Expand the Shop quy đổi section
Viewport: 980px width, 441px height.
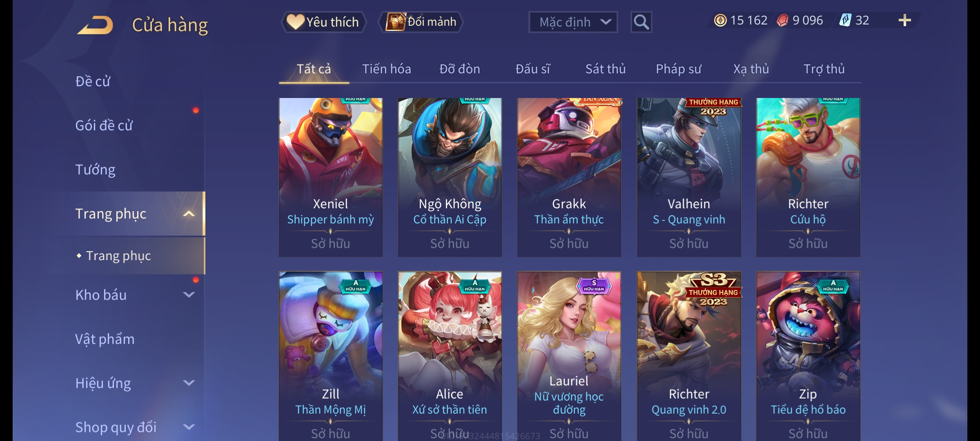click(189, 427)
